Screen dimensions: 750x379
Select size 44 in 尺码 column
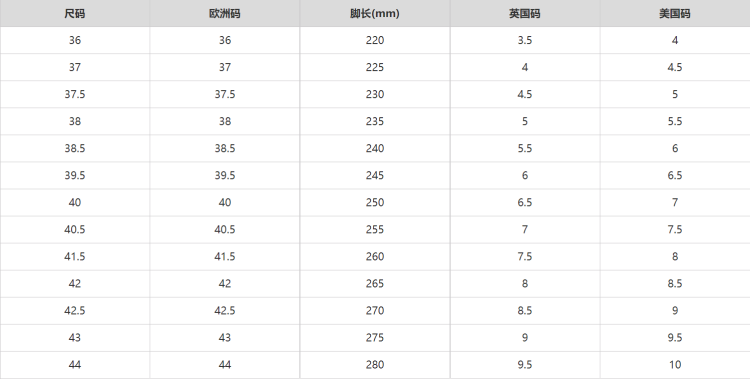[75, 365]
